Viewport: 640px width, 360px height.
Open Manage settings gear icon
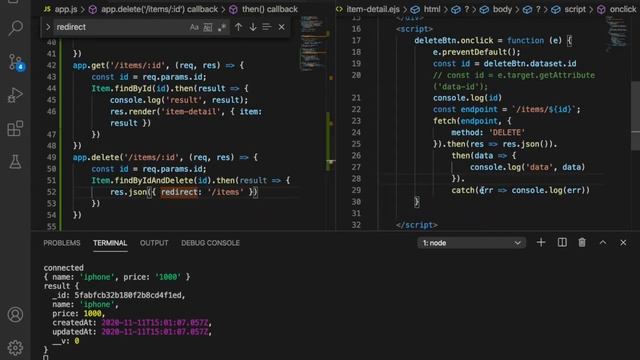16,347
